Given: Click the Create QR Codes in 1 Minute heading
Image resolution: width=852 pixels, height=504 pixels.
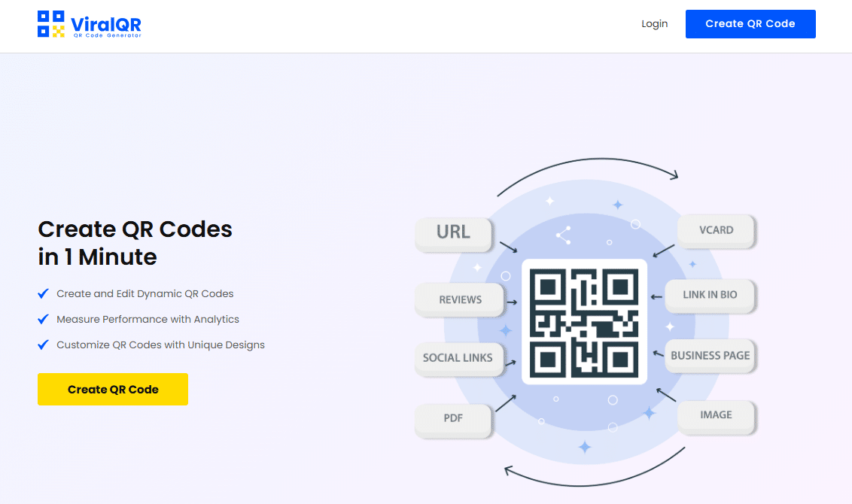Looking at the screenshot, I should pyautogui.click(x=135, y=242).
